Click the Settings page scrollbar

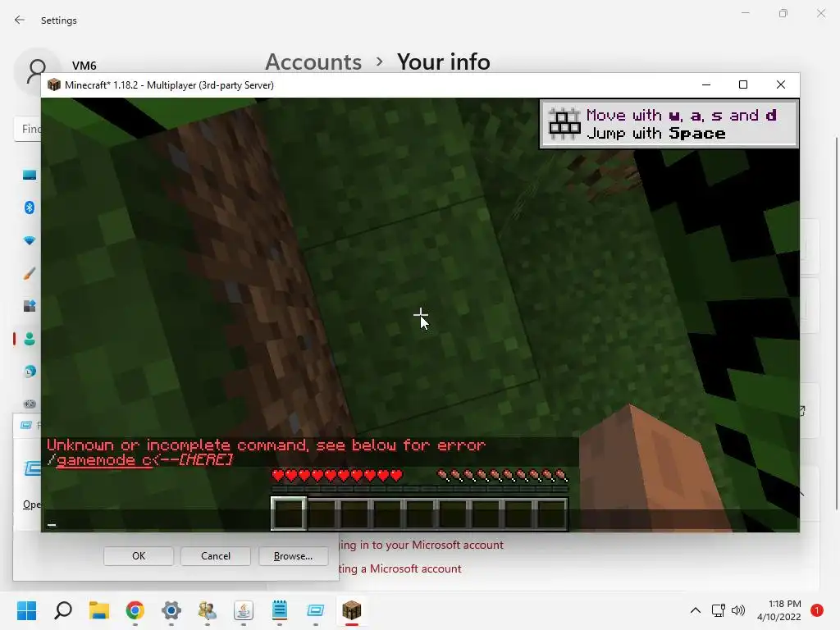[836, 323]
